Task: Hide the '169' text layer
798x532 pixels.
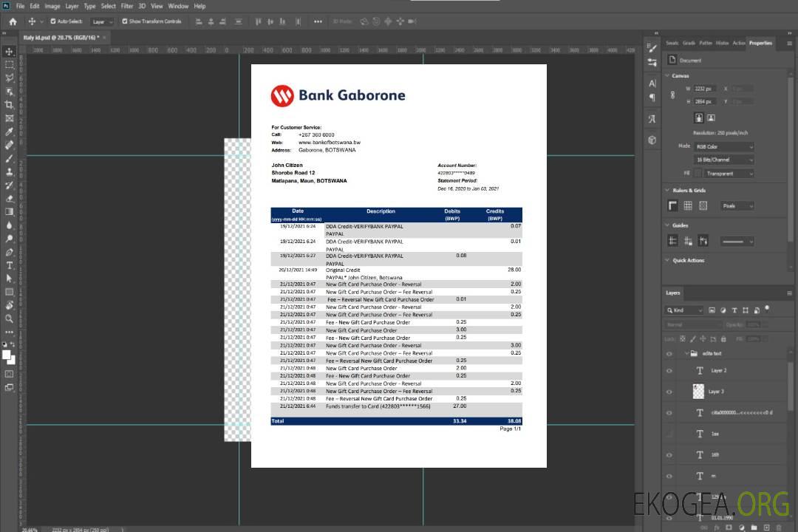Action: click(x=669, y=455)
